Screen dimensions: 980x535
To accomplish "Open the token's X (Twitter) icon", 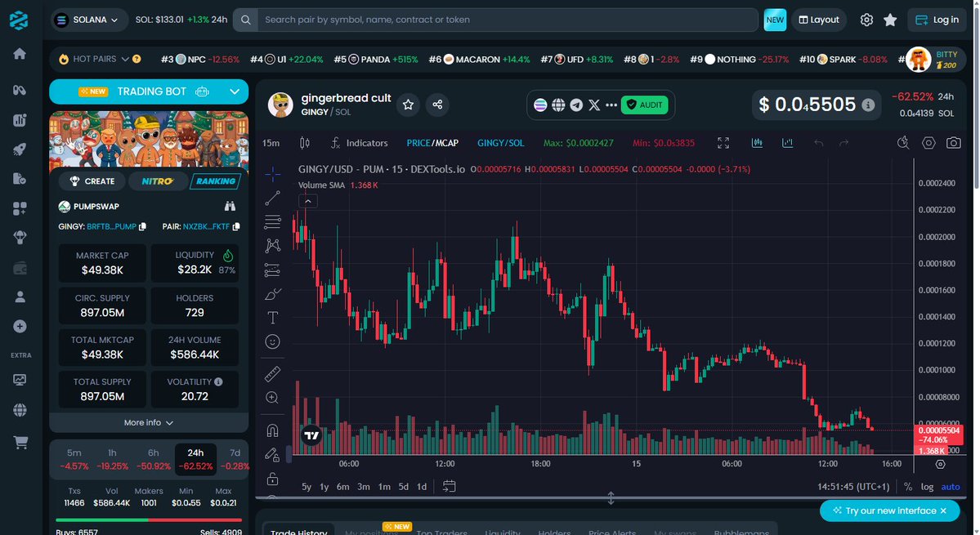I will click(x=594, y=105).
